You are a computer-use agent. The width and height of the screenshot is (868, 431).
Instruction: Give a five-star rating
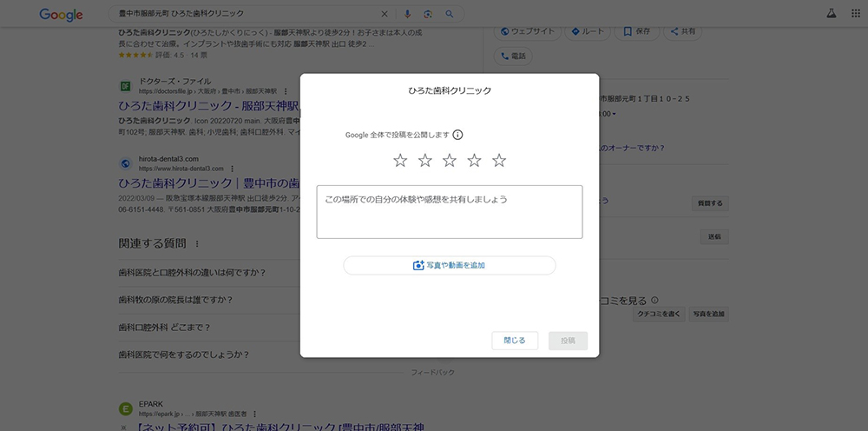point(499,161)
